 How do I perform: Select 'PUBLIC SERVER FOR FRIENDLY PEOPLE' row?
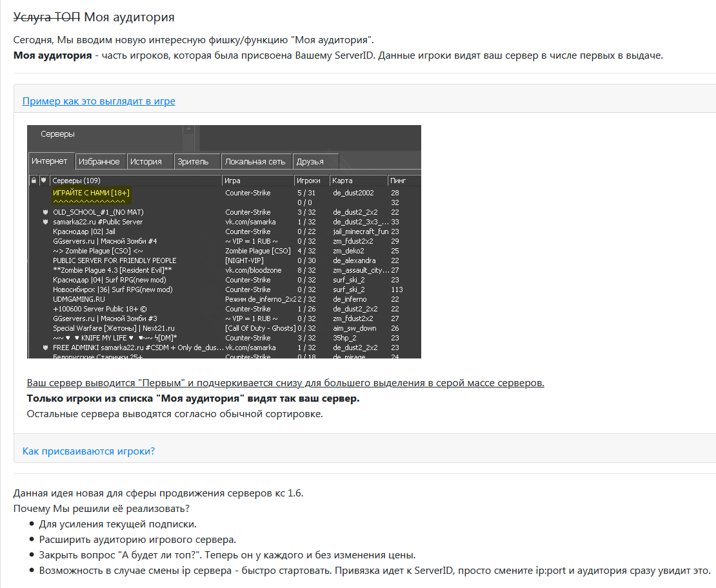click(x=224, y=260)
